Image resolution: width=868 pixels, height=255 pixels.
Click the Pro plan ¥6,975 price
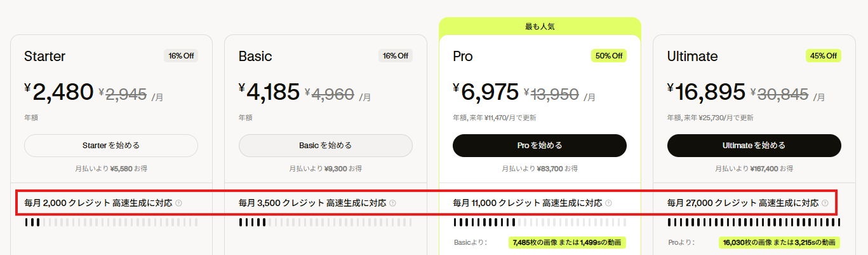click(x=486, y=92)
